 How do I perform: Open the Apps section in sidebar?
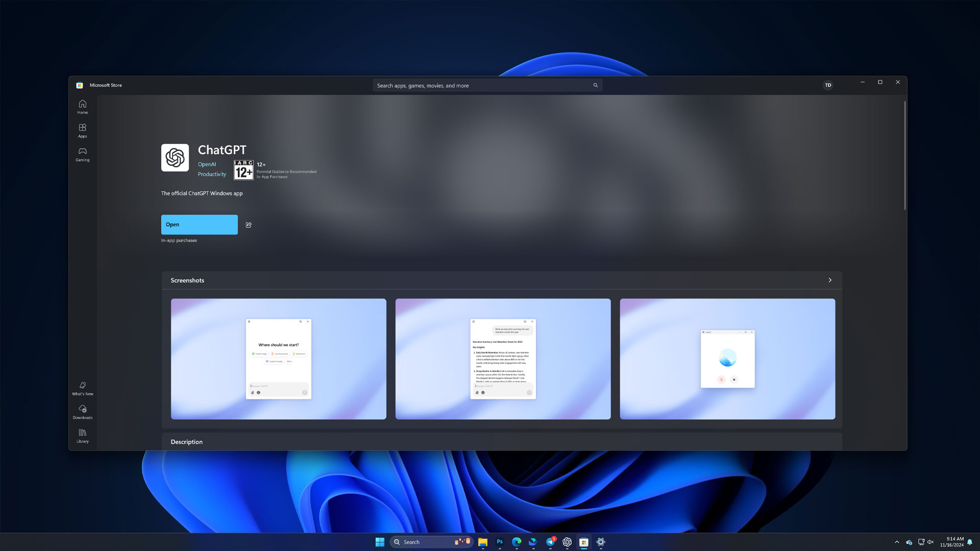click(82, 131)
